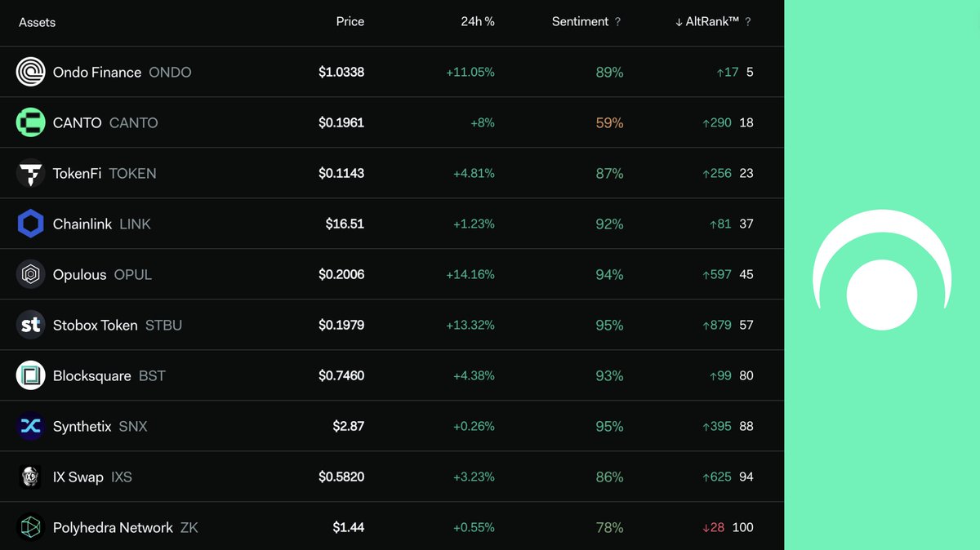Click the STBU ticker symbol
980x550 pixels.
tap(163, 325)
